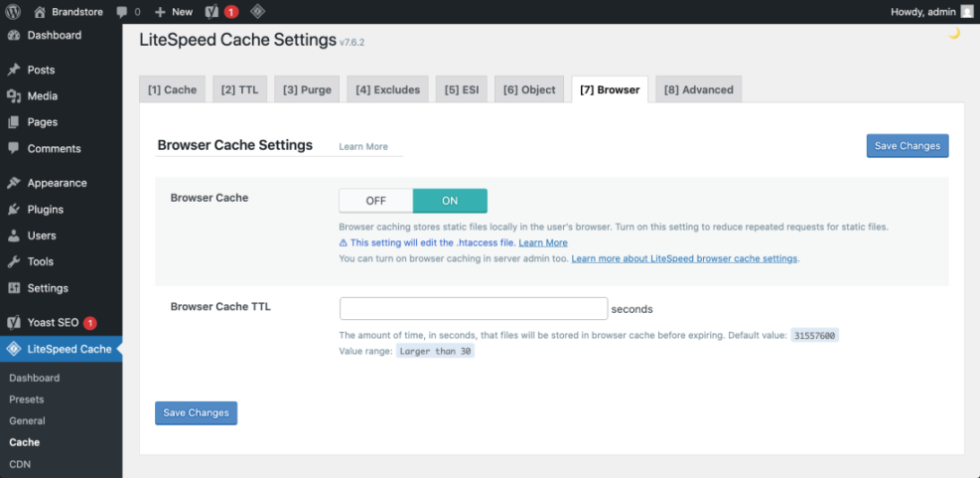Viewport: 980px width, 478px height.
Task: Click the Larger than 30 value
Action: pos(435,351)
